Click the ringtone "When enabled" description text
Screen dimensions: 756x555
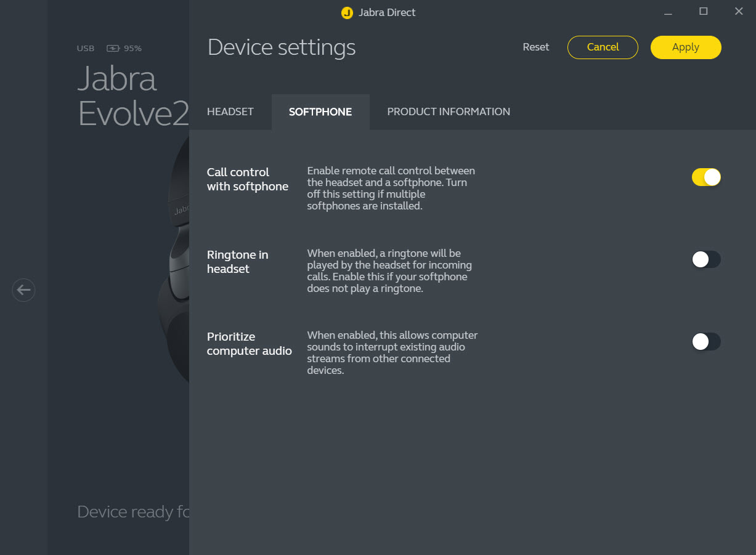point(389,271)
